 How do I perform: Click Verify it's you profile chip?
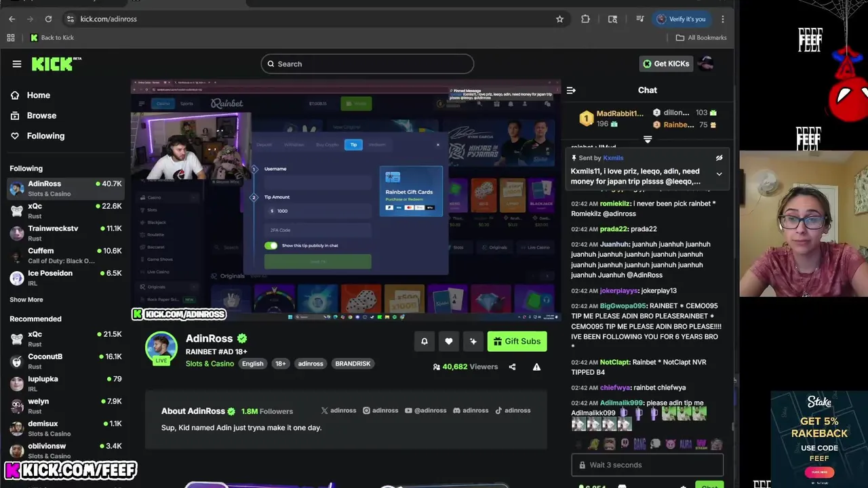[682, 19]
